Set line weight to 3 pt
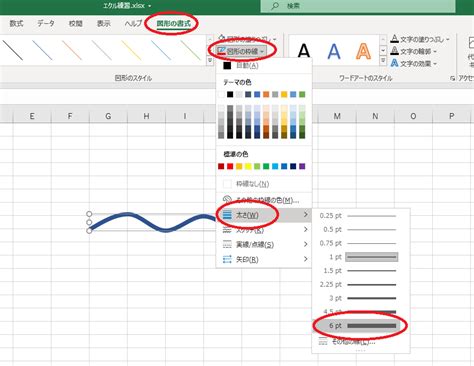The width and height of the screenshot is (474, 366). pyautogui.click(x=360, y=298)
